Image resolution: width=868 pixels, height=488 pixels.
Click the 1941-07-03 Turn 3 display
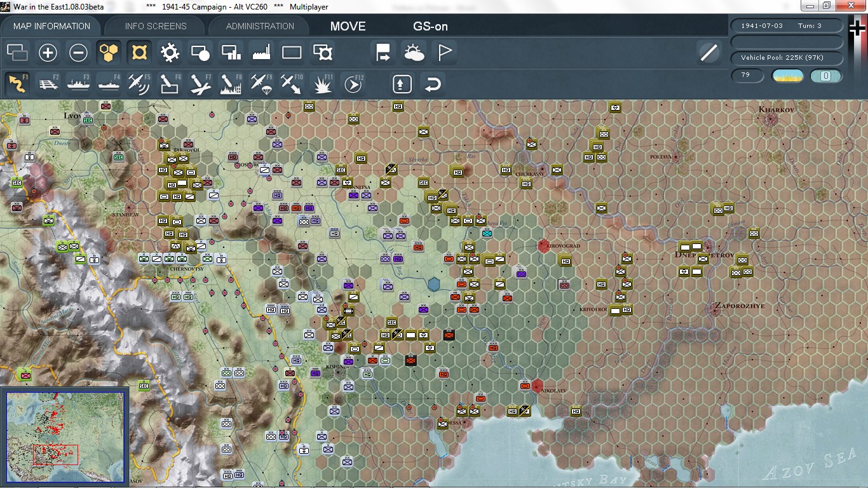click(x=787, y=26)
